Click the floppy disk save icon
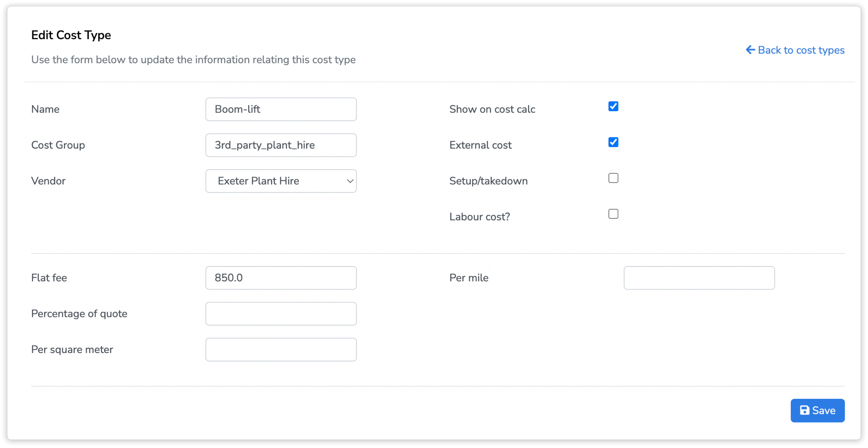 point(805,410)
